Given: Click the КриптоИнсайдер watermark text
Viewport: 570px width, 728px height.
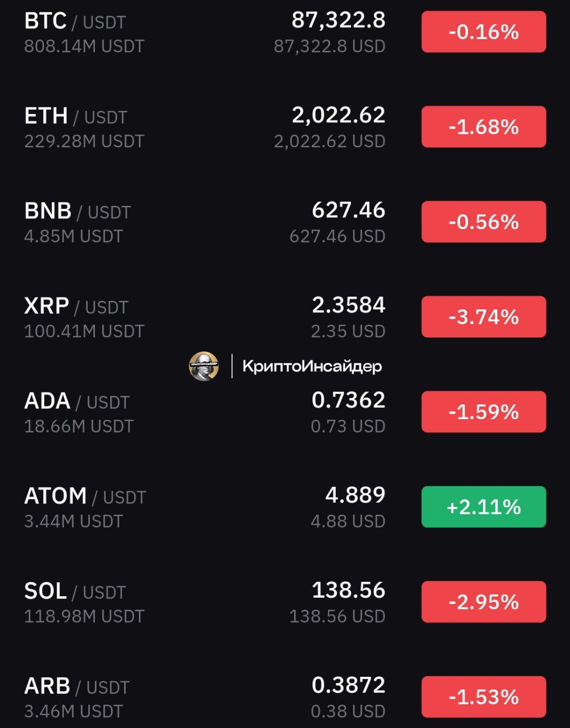Looking at the screenshot, I should 312,367.
